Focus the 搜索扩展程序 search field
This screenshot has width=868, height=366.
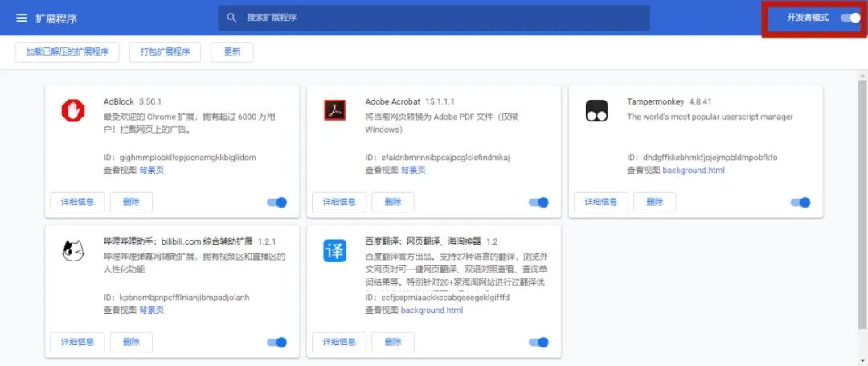(x=434, y=18)
